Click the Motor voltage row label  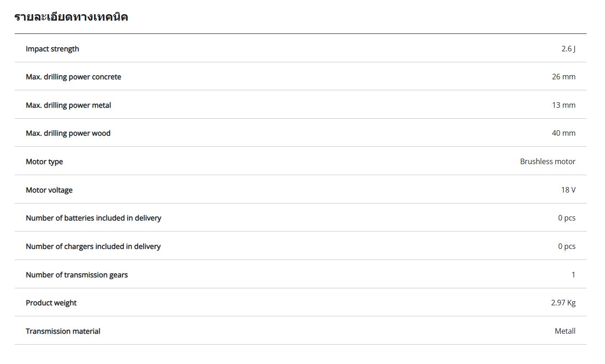point(49,190)
